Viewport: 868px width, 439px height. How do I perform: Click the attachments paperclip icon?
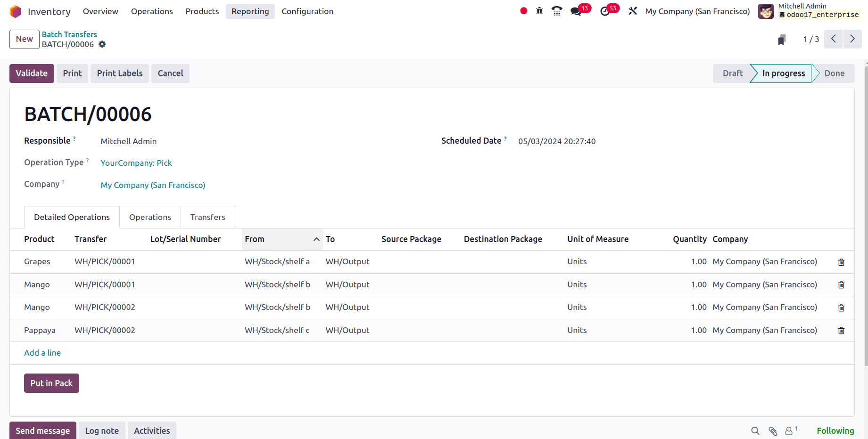(x=773, y=431)
